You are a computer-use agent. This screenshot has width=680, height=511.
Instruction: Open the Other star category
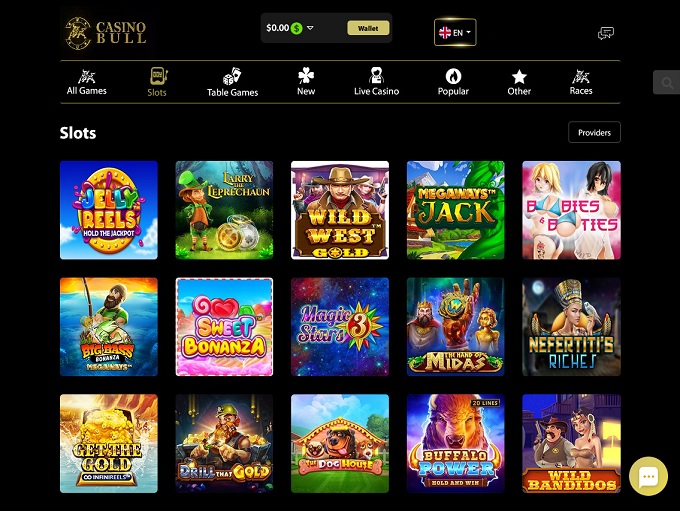click(x=519, y=77)
